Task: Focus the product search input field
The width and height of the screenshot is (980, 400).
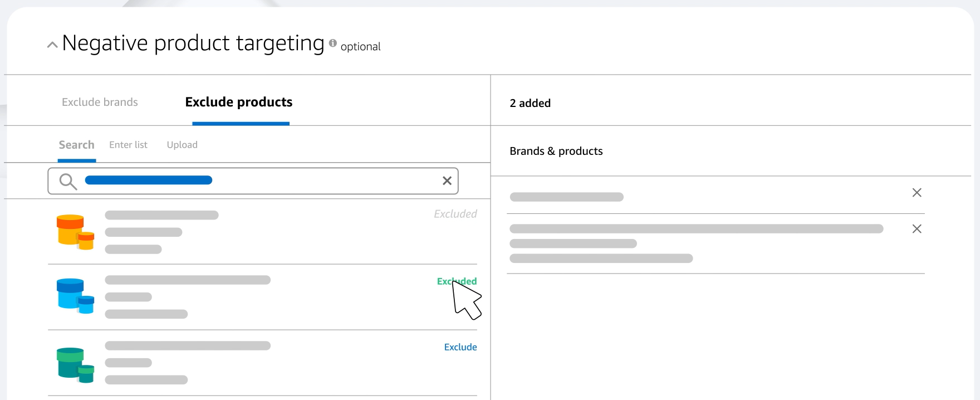Action: (253, 181)
